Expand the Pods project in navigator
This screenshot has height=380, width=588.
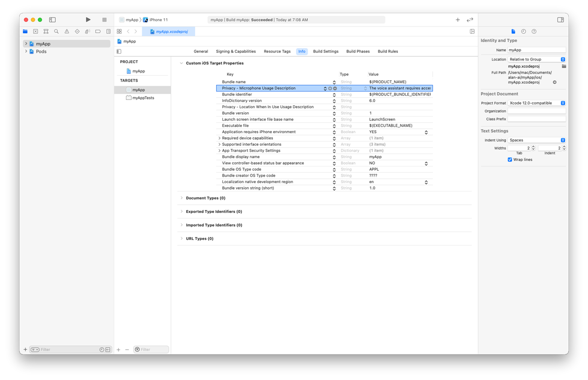(26, 51)
